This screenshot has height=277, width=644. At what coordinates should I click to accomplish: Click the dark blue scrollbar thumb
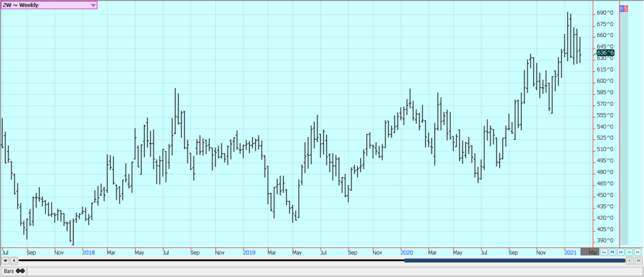click(514, 260)
